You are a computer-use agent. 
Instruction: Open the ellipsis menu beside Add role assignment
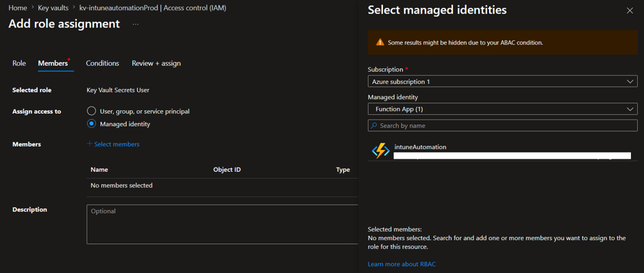pyautogui.click(x=136, y=24)
